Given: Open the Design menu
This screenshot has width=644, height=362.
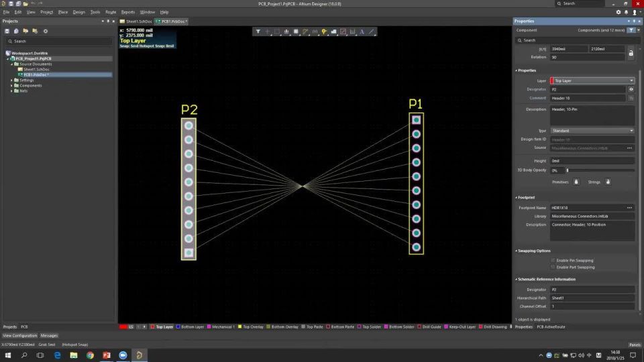Looking at the screenshot, I should 79,12.
